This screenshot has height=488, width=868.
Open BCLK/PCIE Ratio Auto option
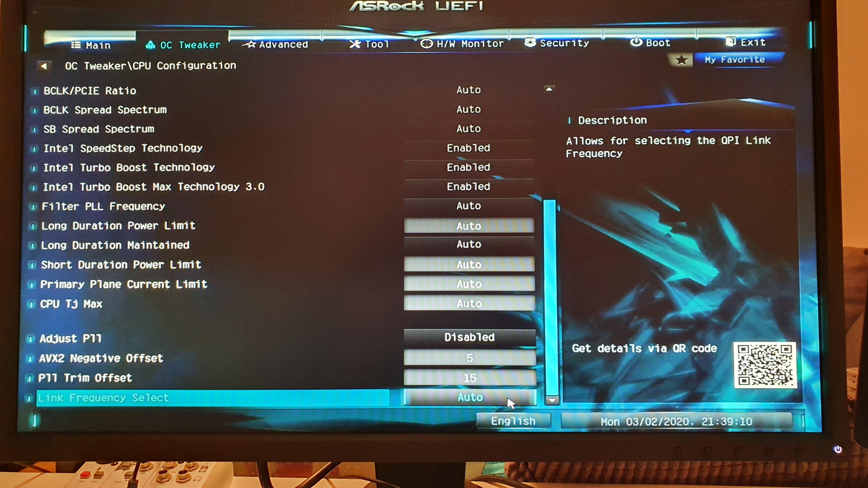468,90
